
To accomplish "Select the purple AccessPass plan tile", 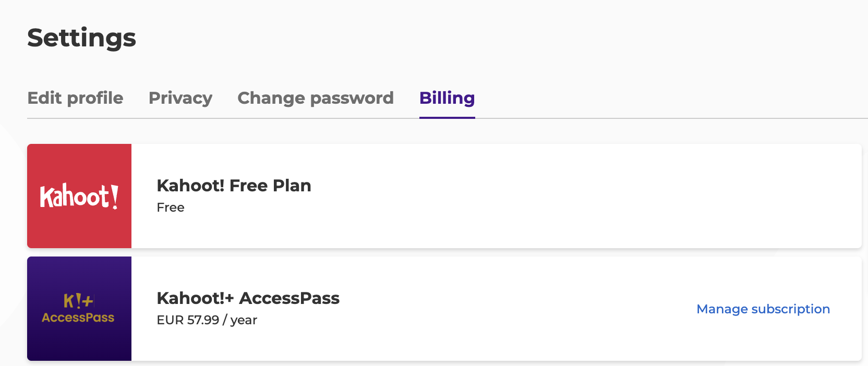I will 79,309.
